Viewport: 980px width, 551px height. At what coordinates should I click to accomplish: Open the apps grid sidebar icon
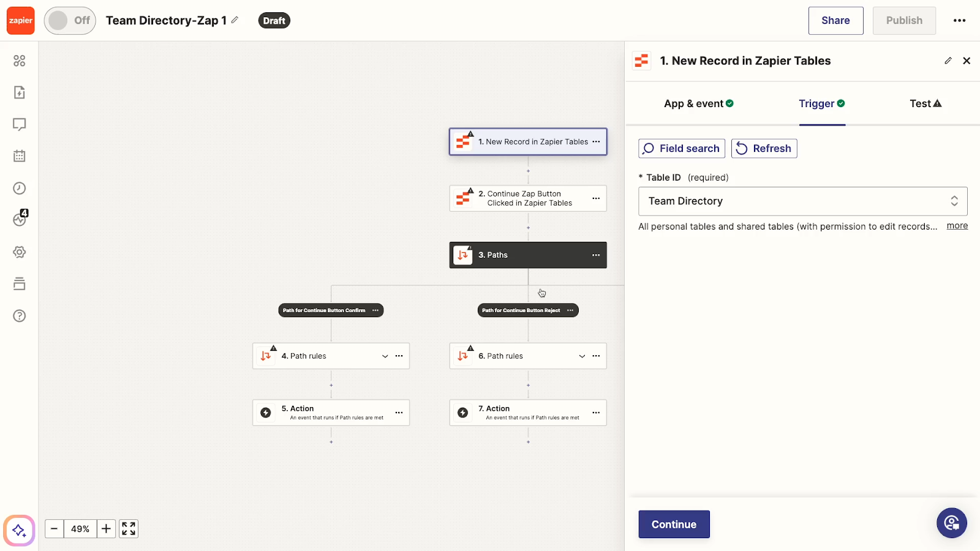coord(20,61)
